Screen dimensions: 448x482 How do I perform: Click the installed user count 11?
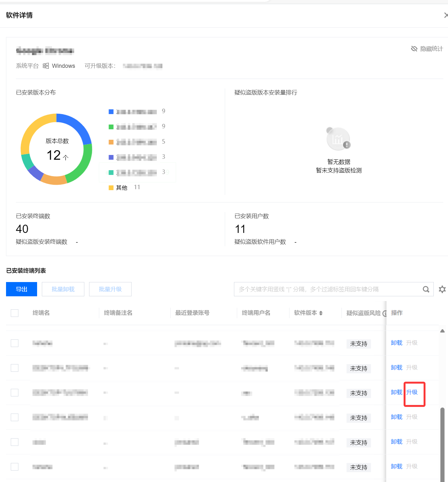pos(240,229)
